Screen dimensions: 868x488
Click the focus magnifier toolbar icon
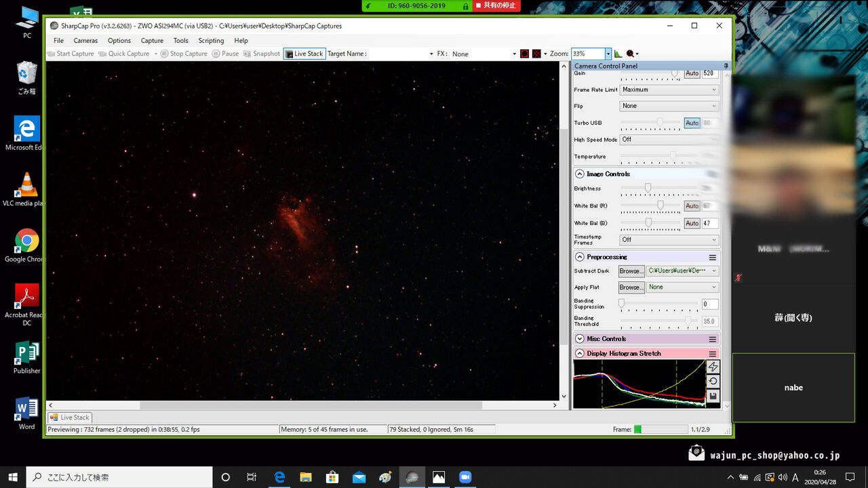(631, 54)
